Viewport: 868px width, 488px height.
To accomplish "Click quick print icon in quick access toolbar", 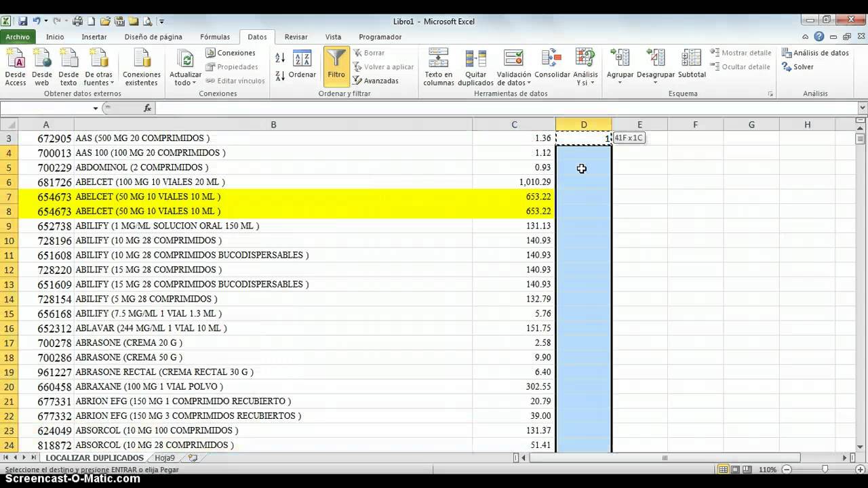I will point(77,22).
